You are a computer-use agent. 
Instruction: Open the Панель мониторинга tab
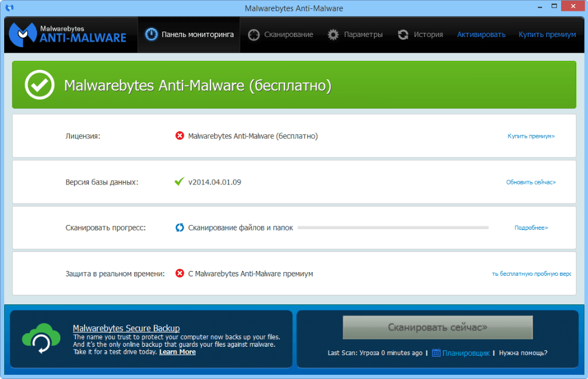pos(190,35)
